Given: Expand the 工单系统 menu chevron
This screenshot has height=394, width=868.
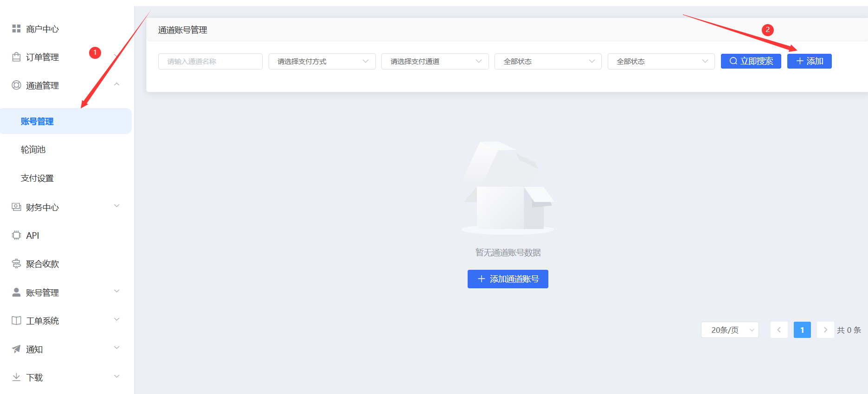Looking at the screenshot, I should tap(117, 319).
